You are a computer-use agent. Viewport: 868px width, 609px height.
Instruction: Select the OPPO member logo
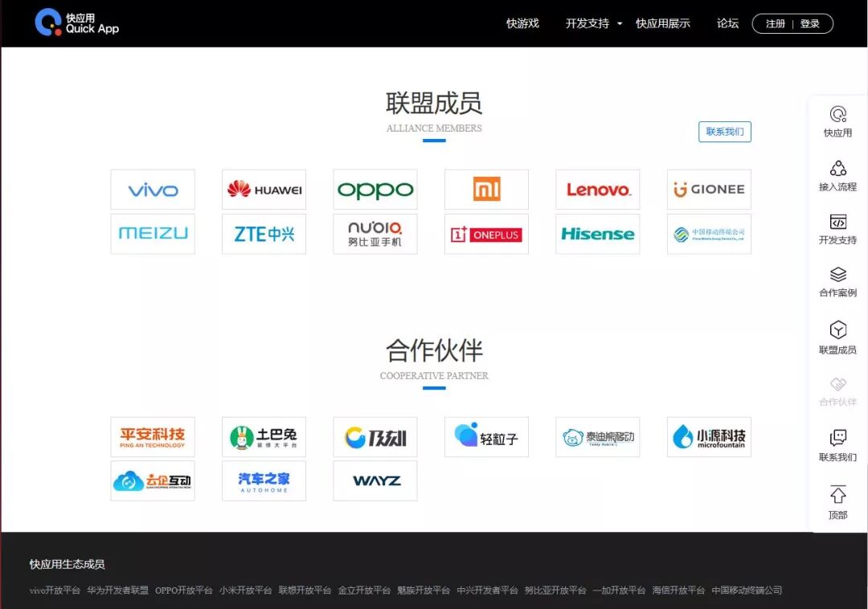point(375,190)
